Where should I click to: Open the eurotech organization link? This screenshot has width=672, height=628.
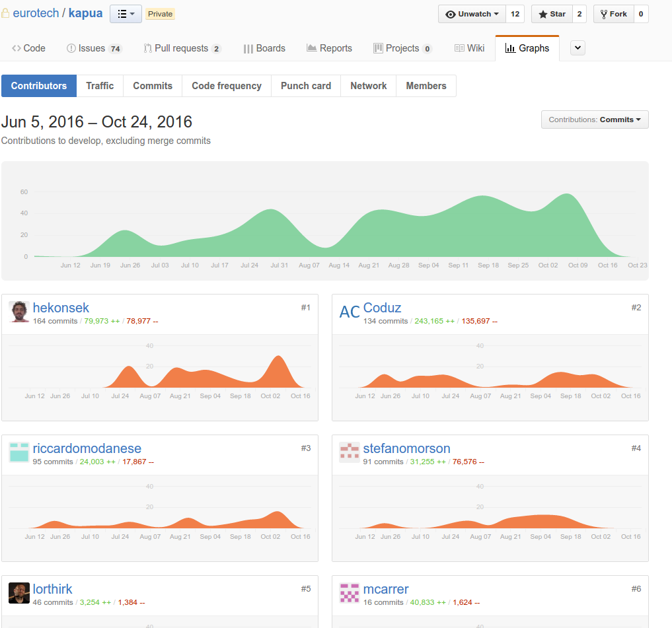tap(36, 13)
